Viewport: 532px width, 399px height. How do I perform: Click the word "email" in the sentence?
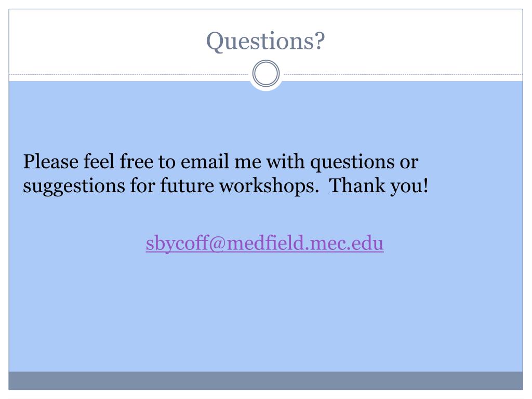pyautogui.click(x=205, y=162)
